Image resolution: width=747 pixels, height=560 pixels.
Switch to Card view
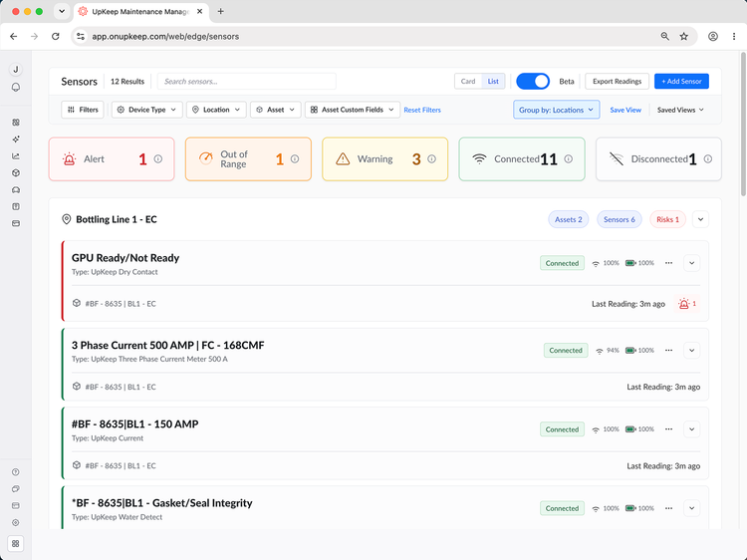pyautogui.click(x=468, y=81)
